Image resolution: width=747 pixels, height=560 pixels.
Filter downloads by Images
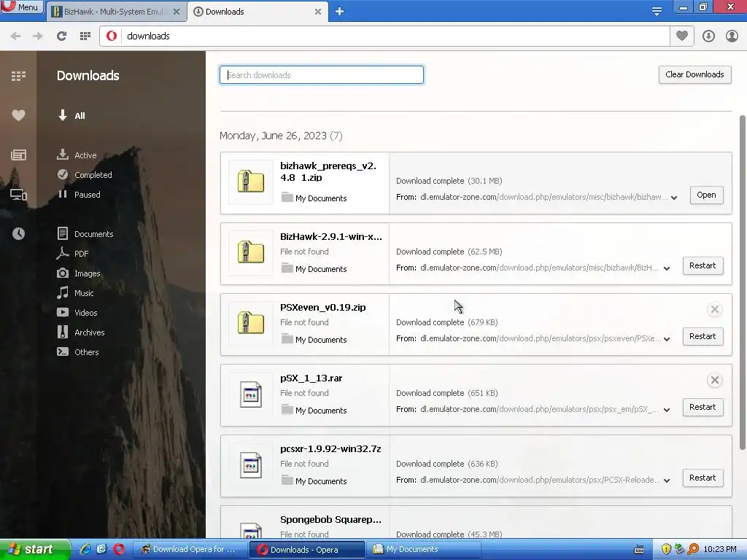[x=79, y=273]
